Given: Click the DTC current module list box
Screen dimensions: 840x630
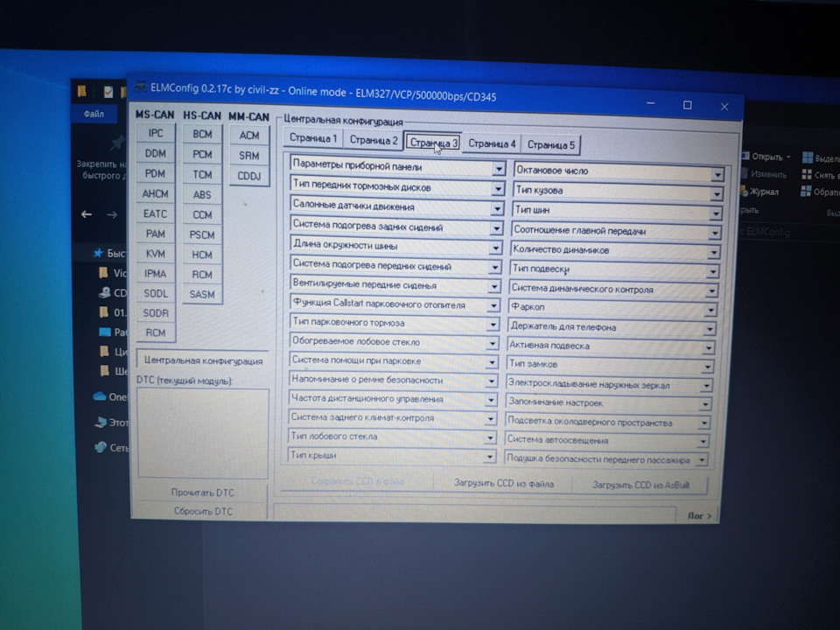Looking at the screenshot, I should 203,433.
